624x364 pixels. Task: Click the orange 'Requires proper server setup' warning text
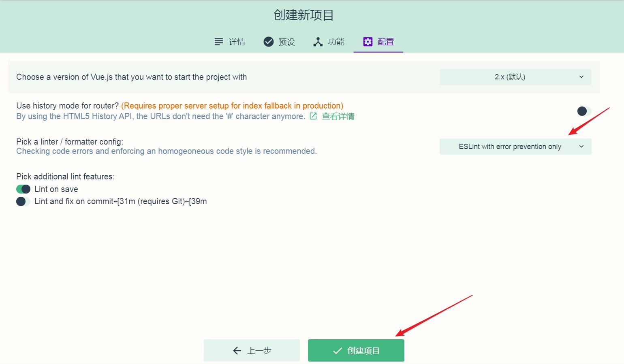[x=232, y=106]
